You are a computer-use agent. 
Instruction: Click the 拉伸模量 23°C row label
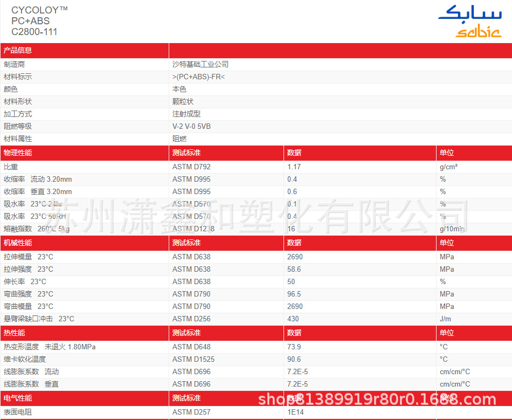pyautogui.click(x=28, y=257)
